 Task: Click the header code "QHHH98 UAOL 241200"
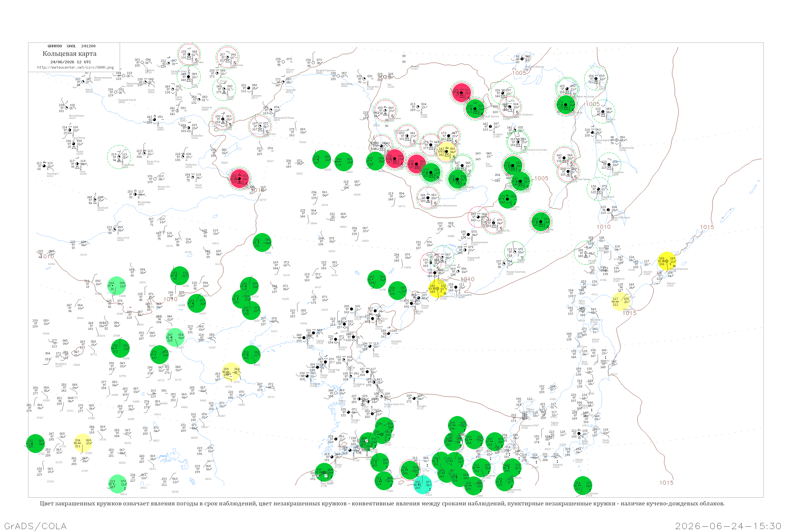coord(72,46)
